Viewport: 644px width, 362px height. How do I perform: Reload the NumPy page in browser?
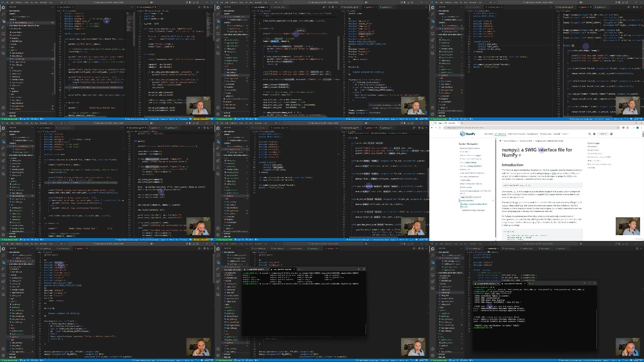tap(439, 127)
